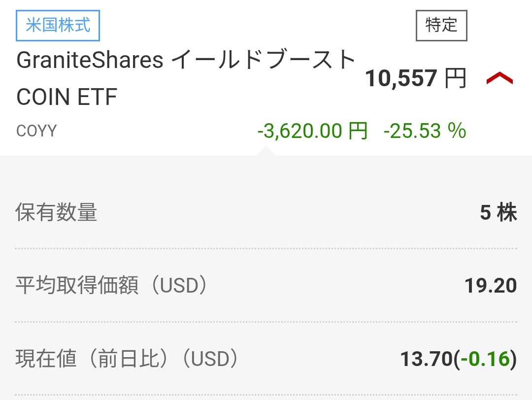
Task: Click the 平均取得価額（USD） label
Action: click(x=111, y=286)
